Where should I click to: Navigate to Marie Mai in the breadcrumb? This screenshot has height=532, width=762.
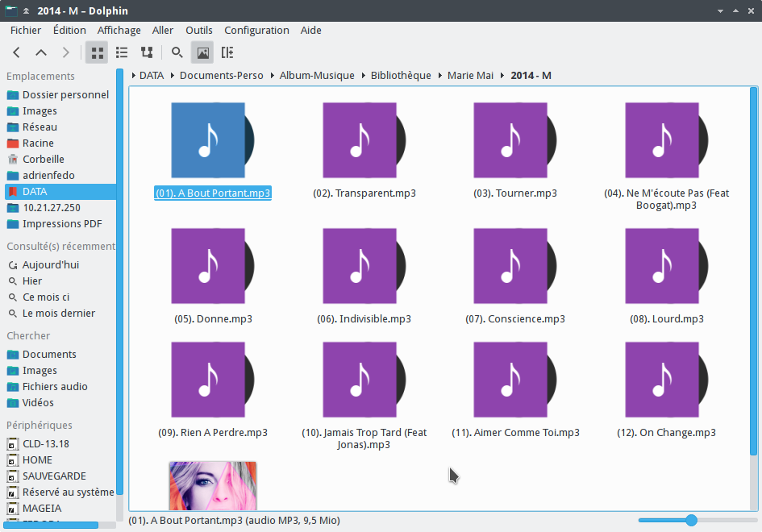(470, 75)
